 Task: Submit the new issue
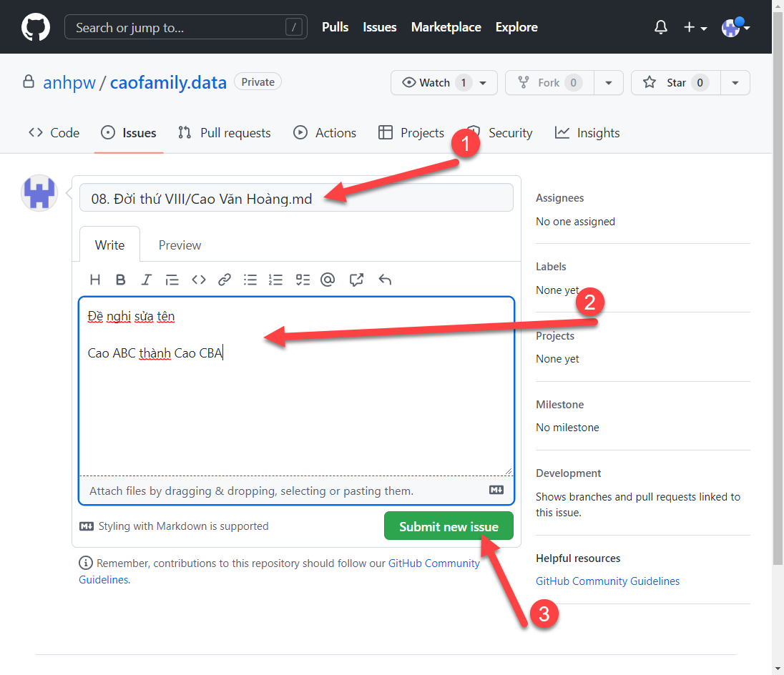click(449, 526)
